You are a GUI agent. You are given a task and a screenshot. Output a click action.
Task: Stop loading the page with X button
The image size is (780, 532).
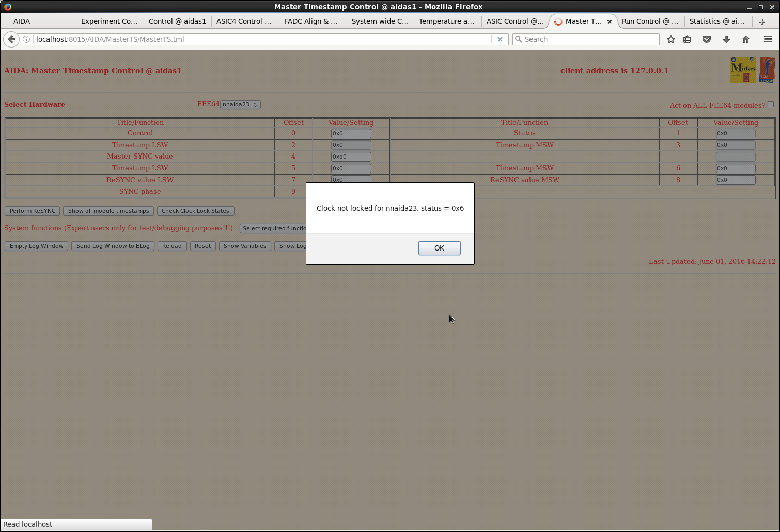click(500, 39)
